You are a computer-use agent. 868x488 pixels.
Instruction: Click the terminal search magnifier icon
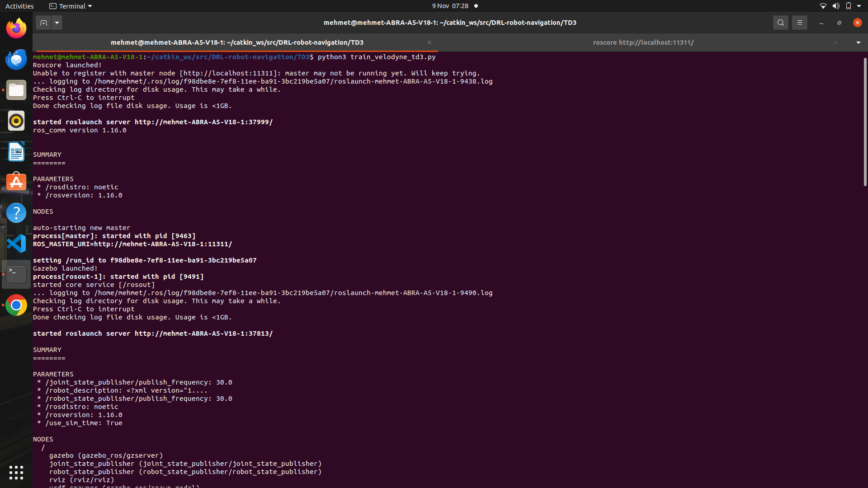[x=780, y=22]
